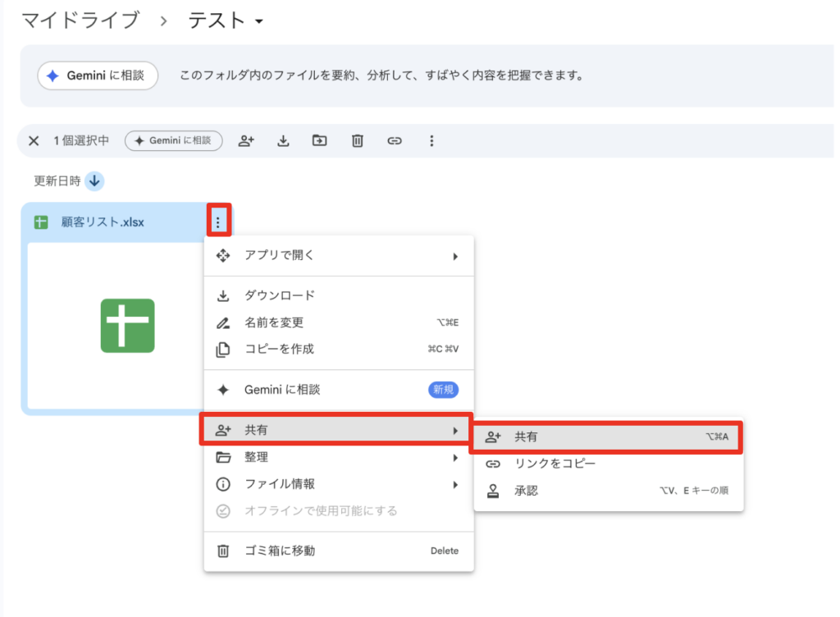
Task: Open ファイル情報 entry in context menu
Action: click(339, 484)
